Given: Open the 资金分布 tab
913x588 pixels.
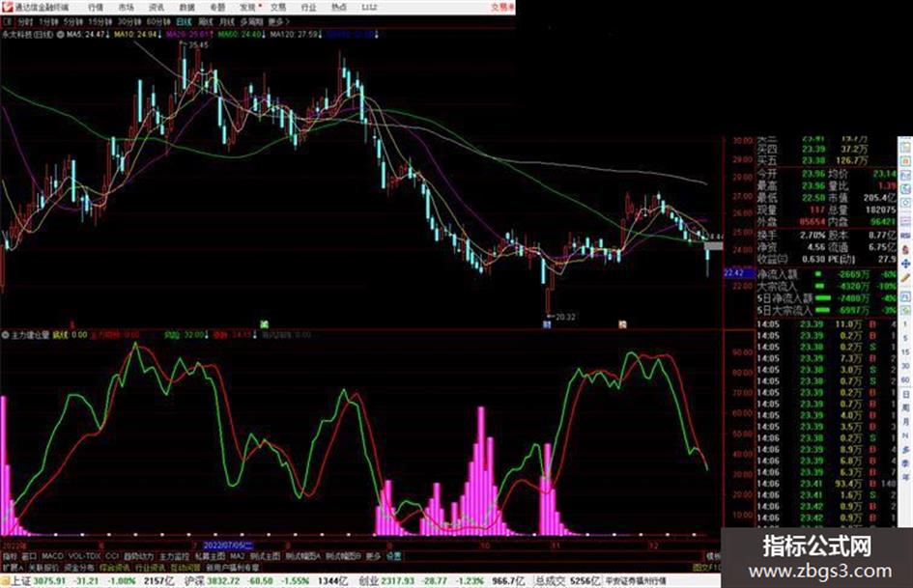Looking at the screenshot, I should click(79, 567).
